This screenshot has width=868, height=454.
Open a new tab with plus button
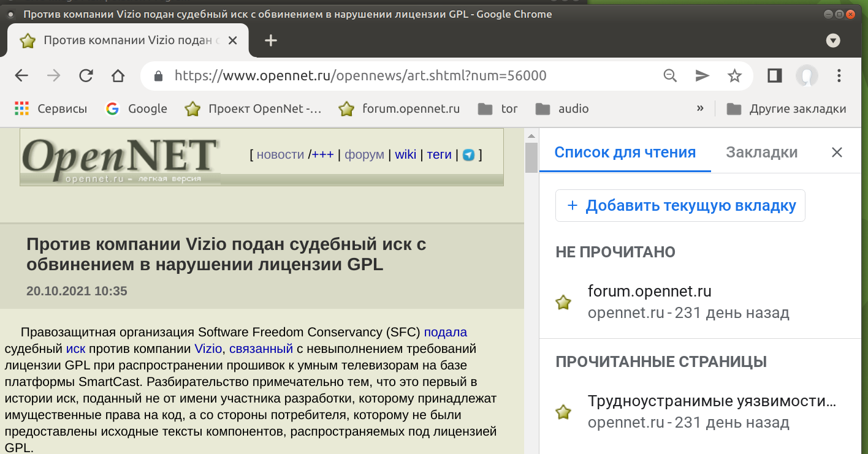pyautogui.click(x=270, y=40)
